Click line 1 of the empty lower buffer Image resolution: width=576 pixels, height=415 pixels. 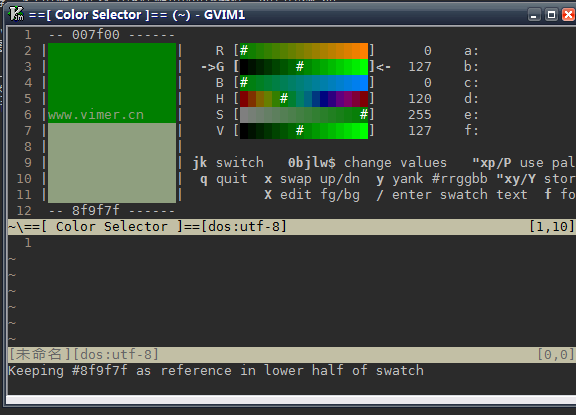pyautogui.click(x=291, y=243)
